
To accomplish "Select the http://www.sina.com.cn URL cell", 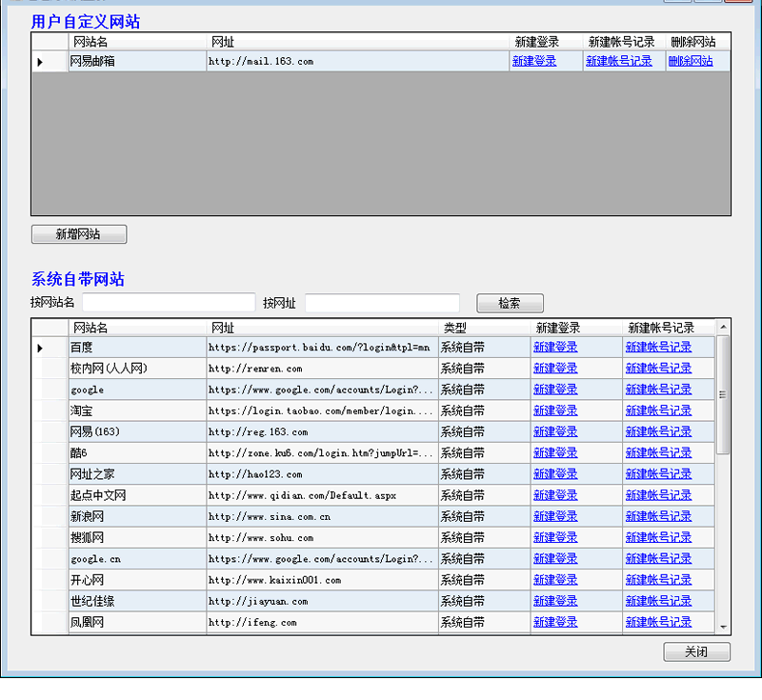I will pos(322,516).
